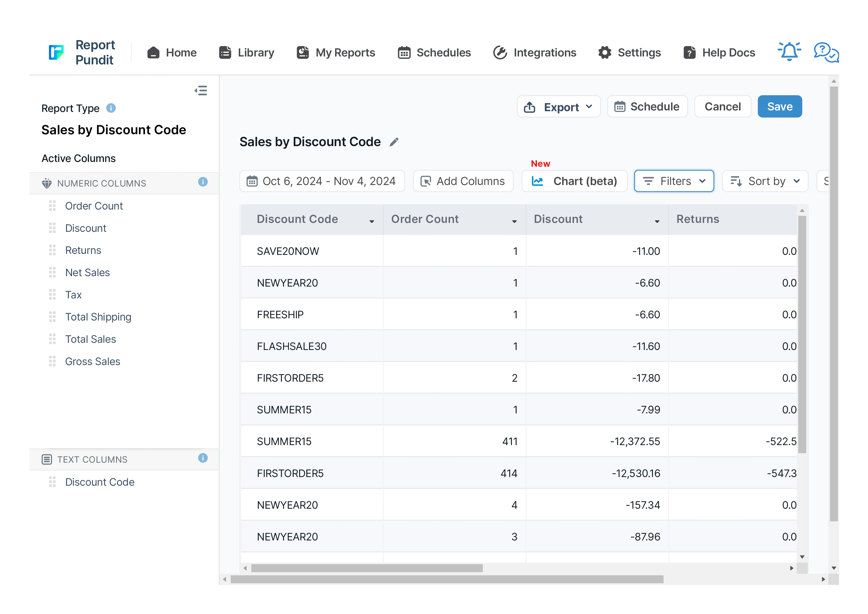Open the Integrations menu item
The width and height of the screenshot is (868, 614).
(x=534, y=53)
